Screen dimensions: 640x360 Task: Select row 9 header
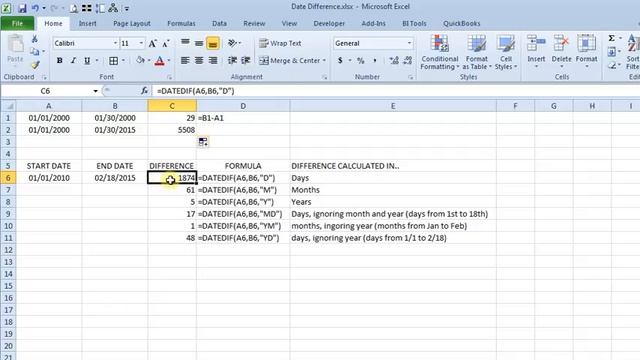(x=8, y=214)
